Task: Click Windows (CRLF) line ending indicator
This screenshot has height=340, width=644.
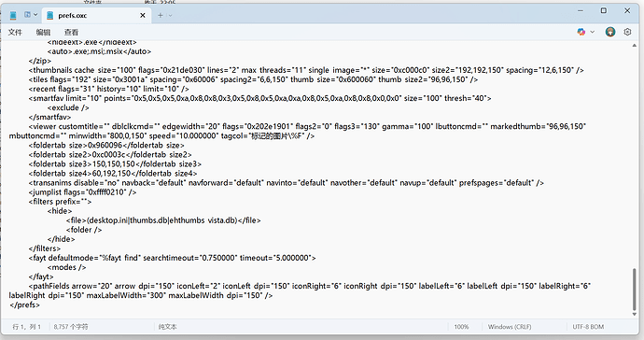Action: pos(510,327)
